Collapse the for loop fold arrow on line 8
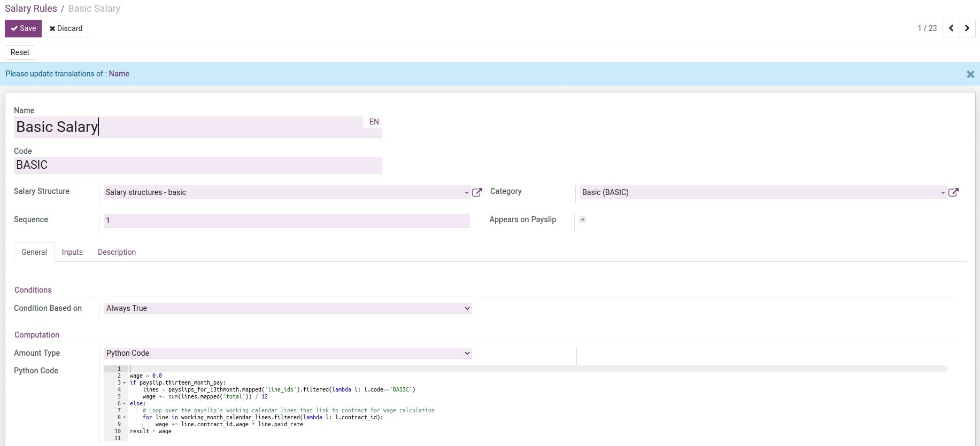This screenshot has width=980, height=446. (x=125, y=418)
